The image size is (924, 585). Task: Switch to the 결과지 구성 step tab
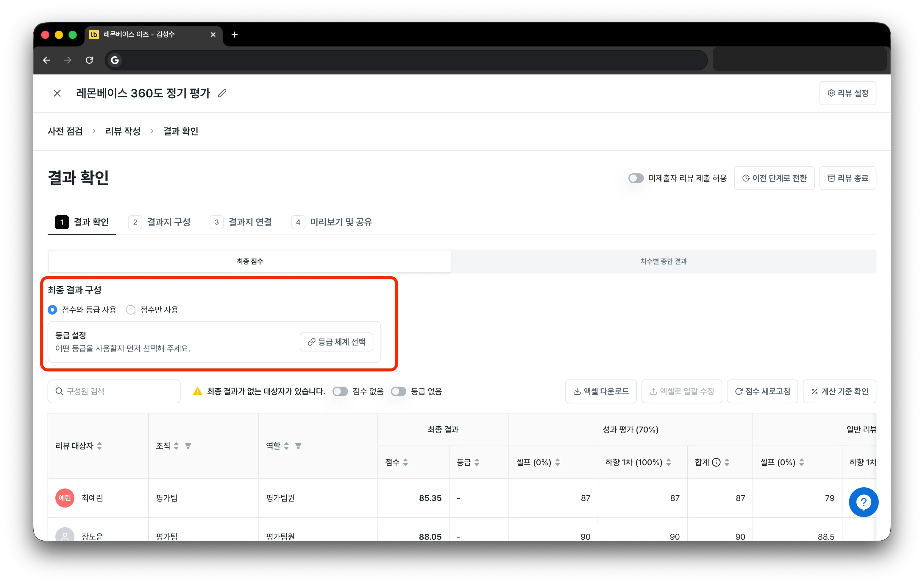pyautogui.click(x=160, y=222)
